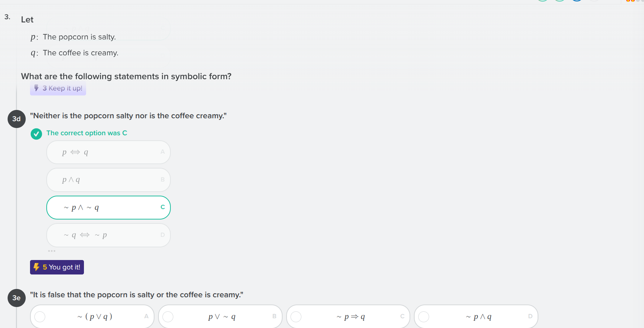Select the radio button for answer ~(p ∨ q)
The height and width of the screenshot is (328, 644).
point(40,316)
